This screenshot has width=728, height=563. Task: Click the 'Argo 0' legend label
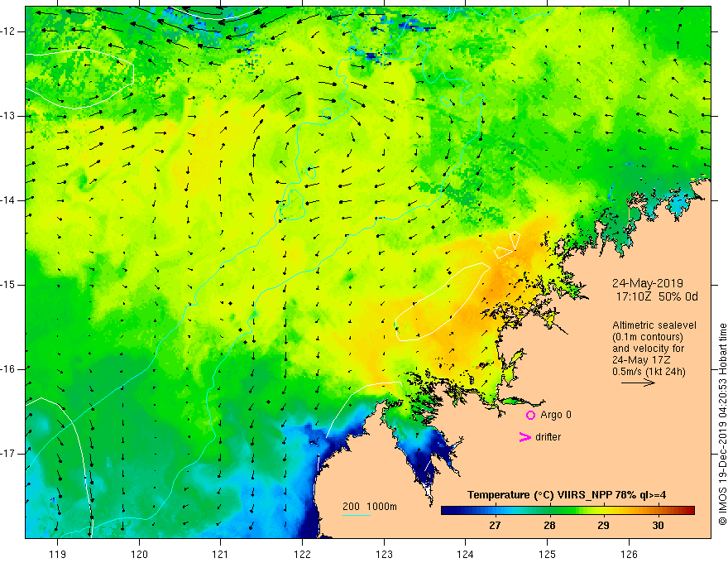[556, 415]
